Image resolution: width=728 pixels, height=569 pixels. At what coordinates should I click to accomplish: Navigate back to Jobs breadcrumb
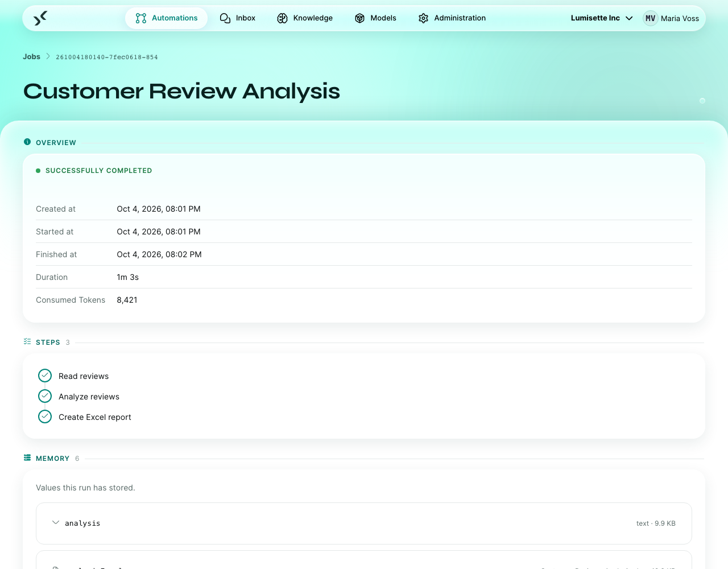click(x=31, y=56)
